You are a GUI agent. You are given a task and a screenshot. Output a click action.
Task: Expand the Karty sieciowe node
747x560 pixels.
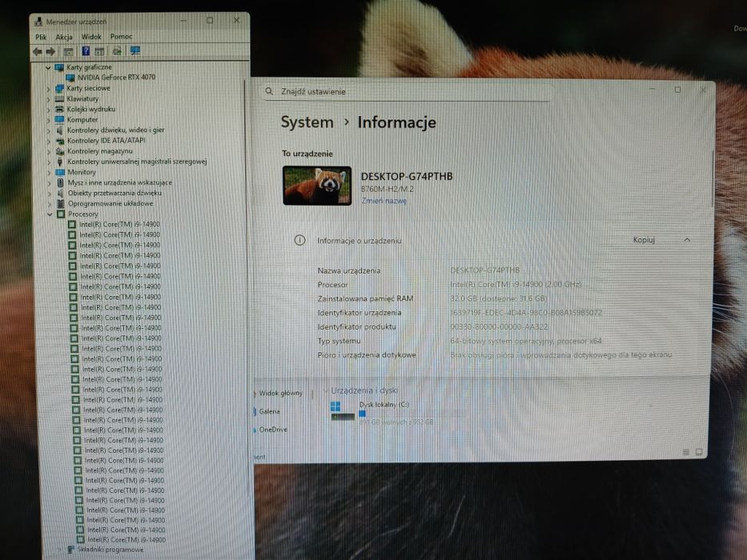coord(48,89)
